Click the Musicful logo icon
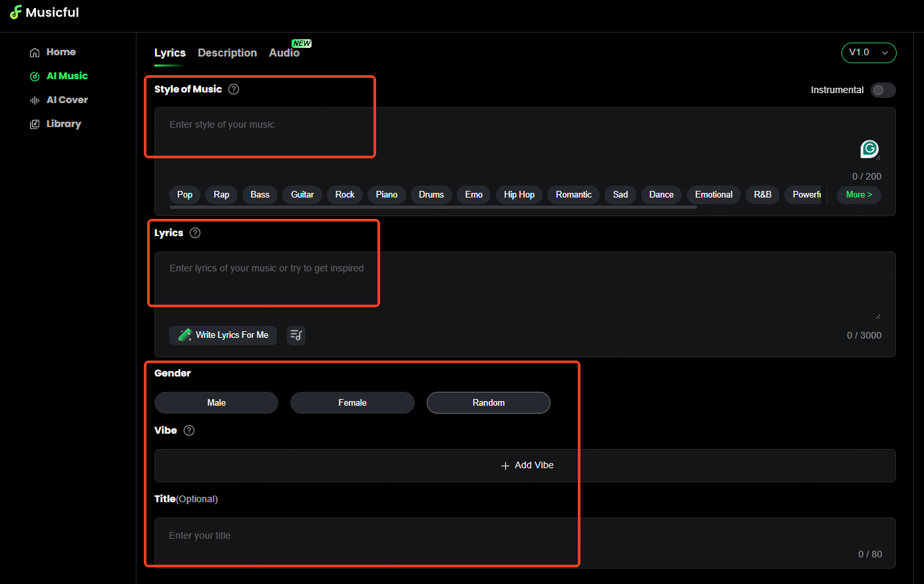Image resolution: width=924 pixels, height=584 pixels. 16,13
